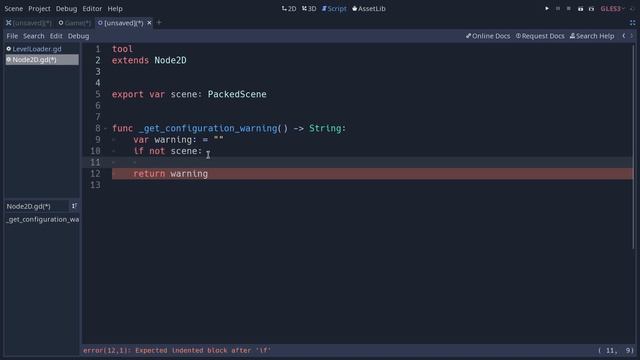This screenshot has width=640, height=360.
Task: Switch to the first [unsaved] scene tab
Action: 29,23
